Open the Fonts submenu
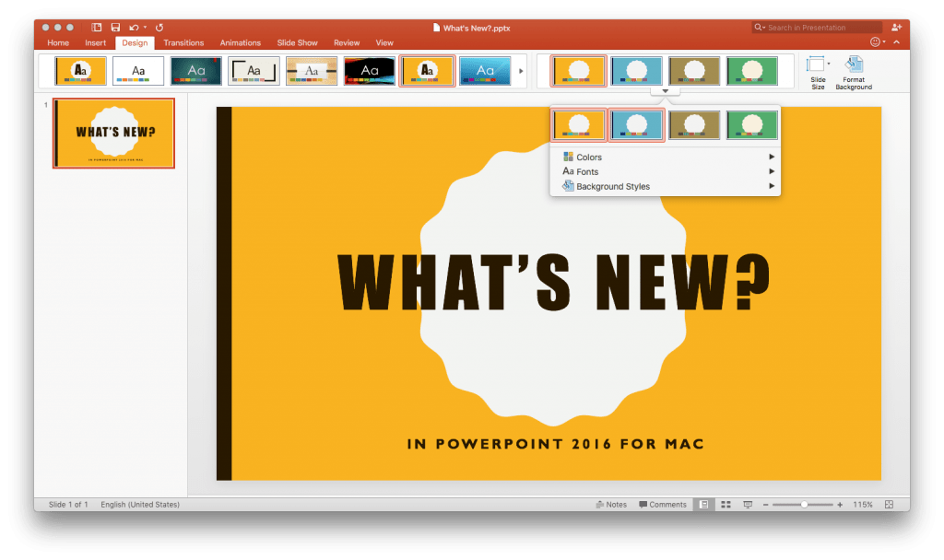The height and width of the screenshot is (560, 944). (x=666, y=171)
